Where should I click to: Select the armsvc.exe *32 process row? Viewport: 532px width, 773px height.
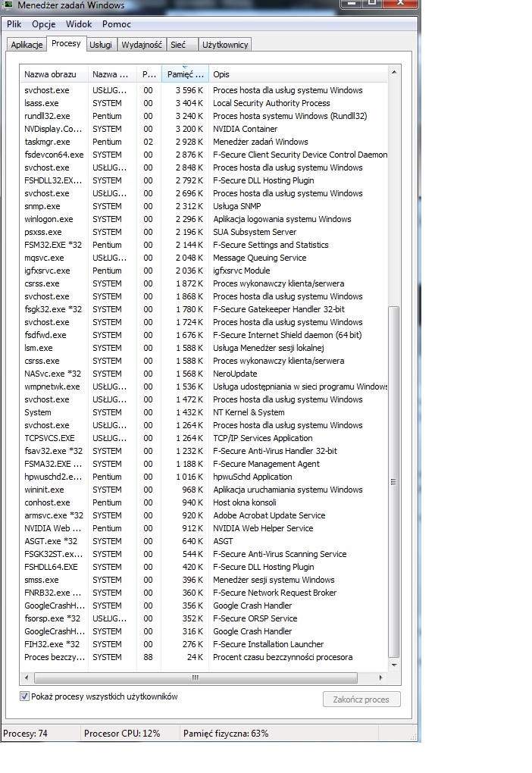(204, 515)
